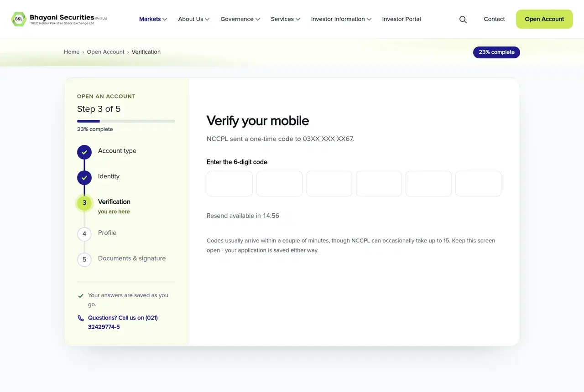Image resolution: width=584 pixels, height=392 pixels.
Task: Open the site search magnifier icon
Action: (x=463, y=20)
